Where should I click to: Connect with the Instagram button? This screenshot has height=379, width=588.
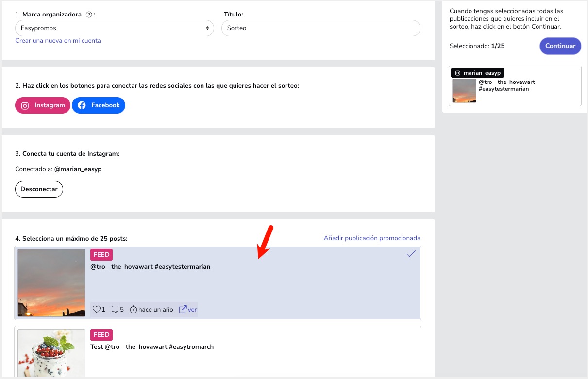click(43, 105)
